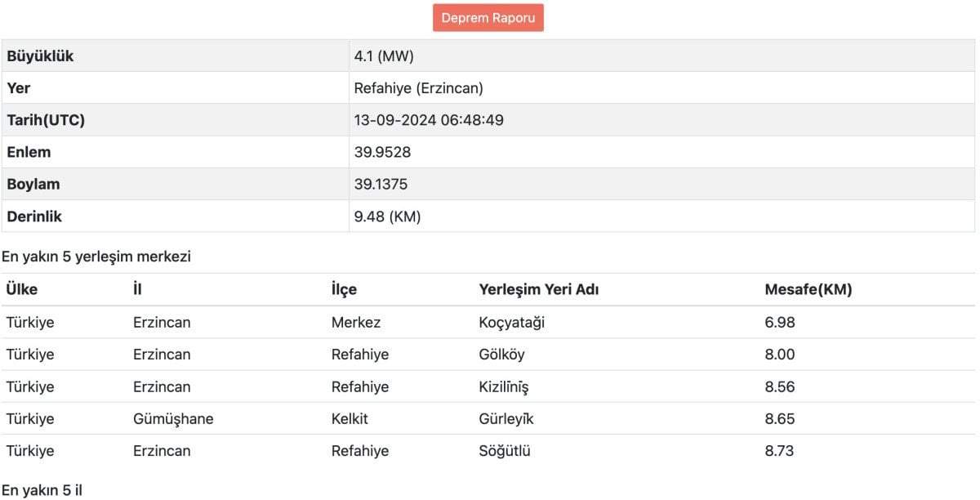980x500 pixels.
Task: Click the Mesafe(KM) column header
Action: coord(808,290)
